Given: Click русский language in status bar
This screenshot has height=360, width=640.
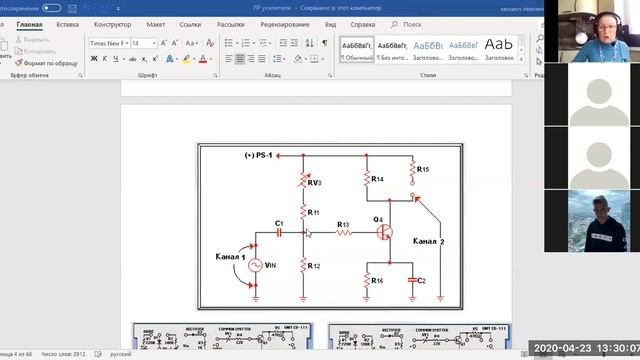Looking at the screenshot, I should (121, 354).
